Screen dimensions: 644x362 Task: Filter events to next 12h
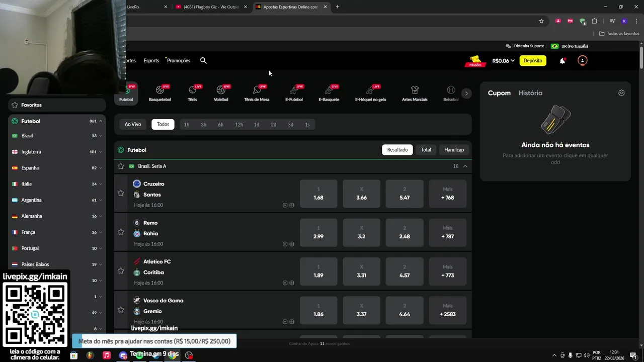239,125
